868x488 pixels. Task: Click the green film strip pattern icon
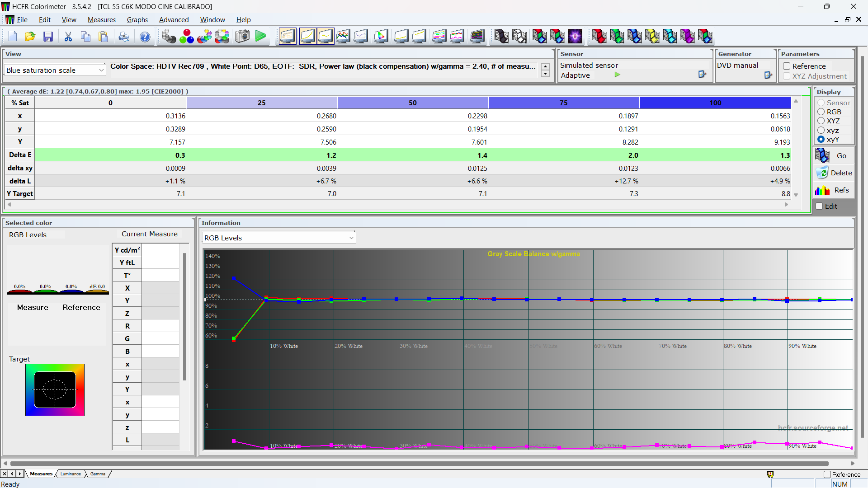[x=617, y=36]
